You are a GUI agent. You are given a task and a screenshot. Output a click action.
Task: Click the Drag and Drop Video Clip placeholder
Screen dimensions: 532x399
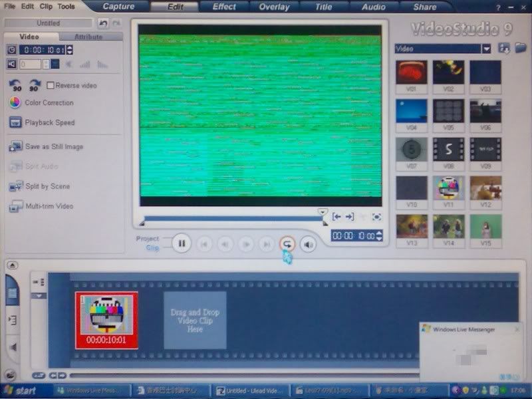point(195,321)
